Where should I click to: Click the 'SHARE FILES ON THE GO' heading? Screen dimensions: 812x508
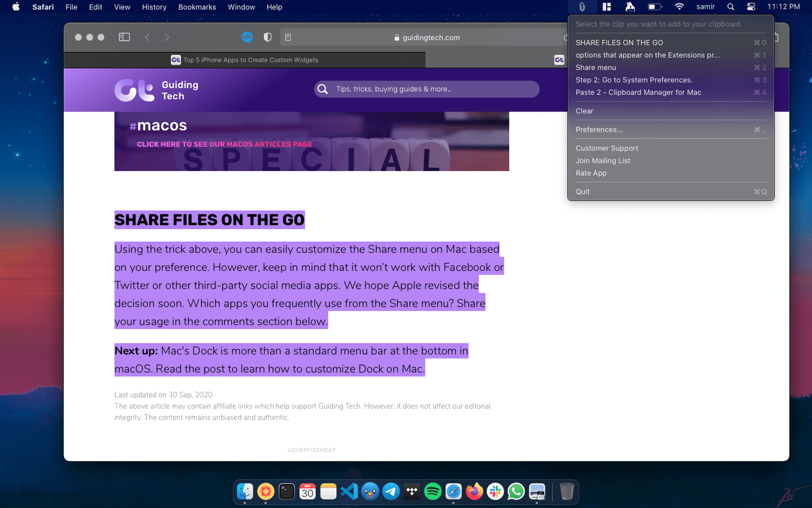(x=209, y=220)
